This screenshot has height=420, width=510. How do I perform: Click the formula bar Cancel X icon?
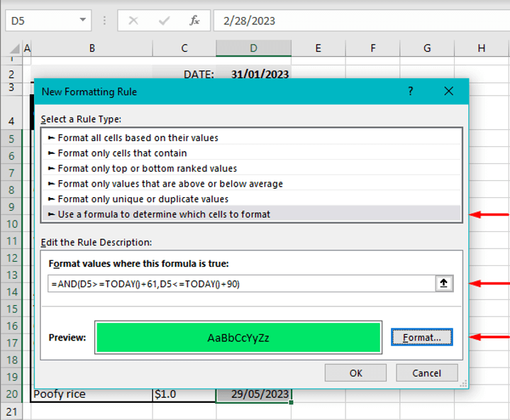point(133,21)
